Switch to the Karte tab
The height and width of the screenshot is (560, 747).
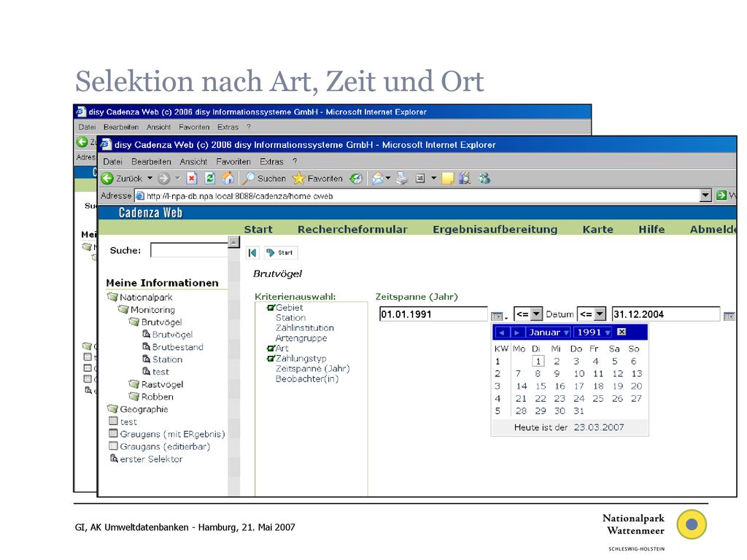(x=598, y=230)
